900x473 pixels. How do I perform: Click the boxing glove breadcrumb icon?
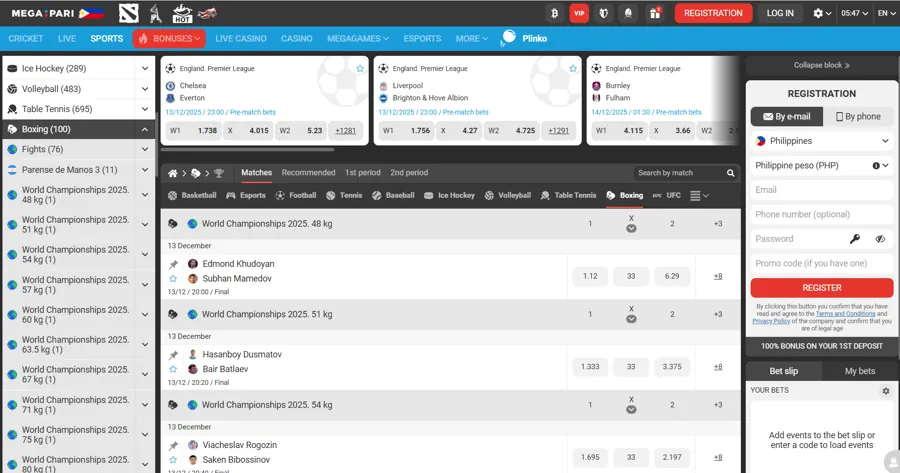pos(196,173)
